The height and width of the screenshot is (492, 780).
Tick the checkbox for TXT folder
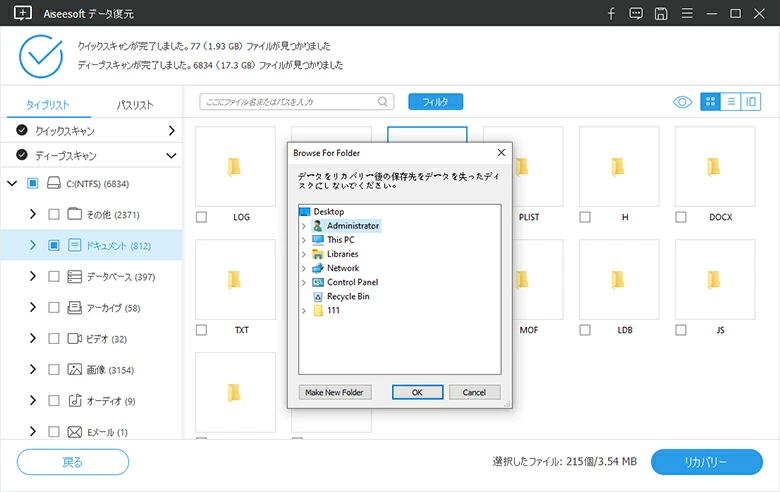click(201, 330)
